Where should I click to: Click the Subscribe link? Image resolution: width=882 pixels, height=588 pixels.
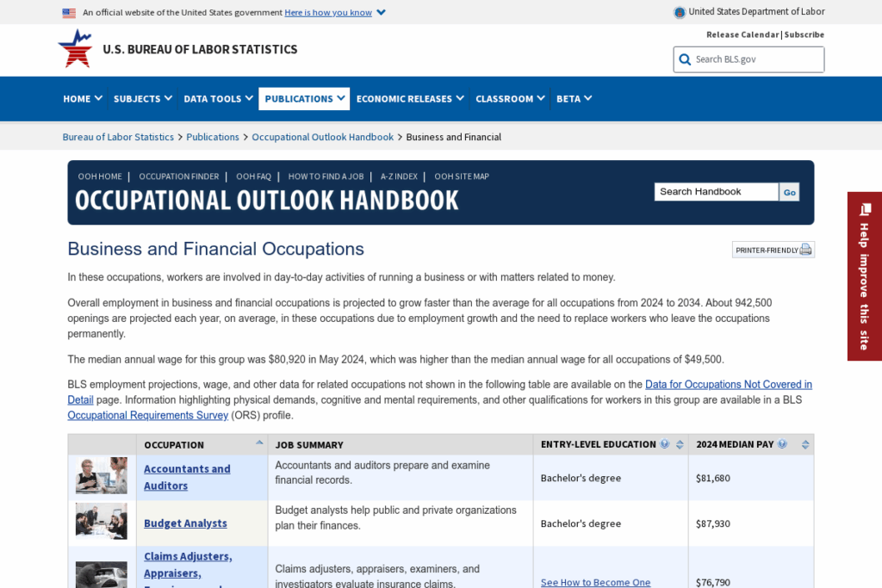[x=804, y=34]
